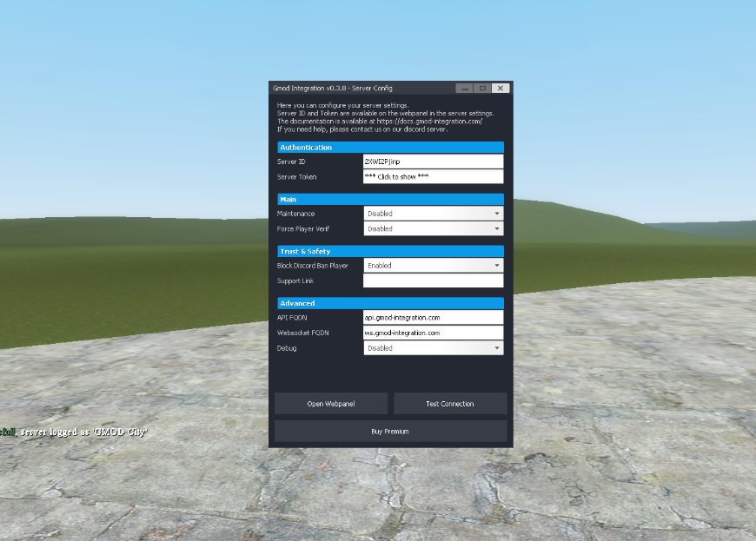Viewport: 756px width, 541px height.
Task: Click the Advanced section header
Action: click(x=390, y=303)
